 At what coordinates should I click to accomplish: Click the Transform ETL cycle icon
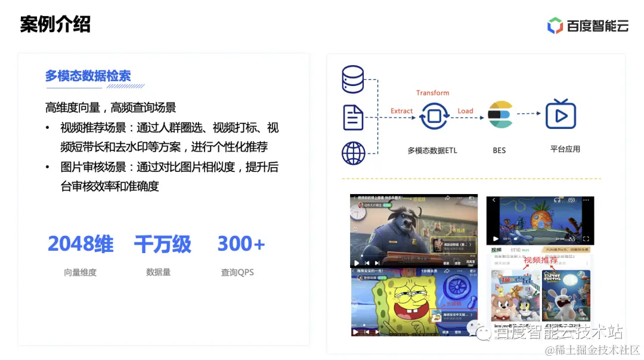(x=434, y=116)
